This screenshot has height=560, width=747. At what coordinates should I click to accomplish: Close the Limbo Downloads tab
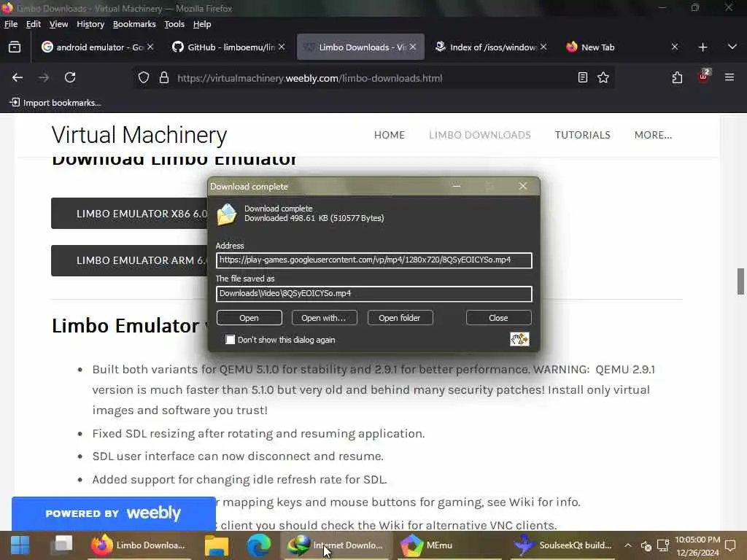[x=413, y=47]
